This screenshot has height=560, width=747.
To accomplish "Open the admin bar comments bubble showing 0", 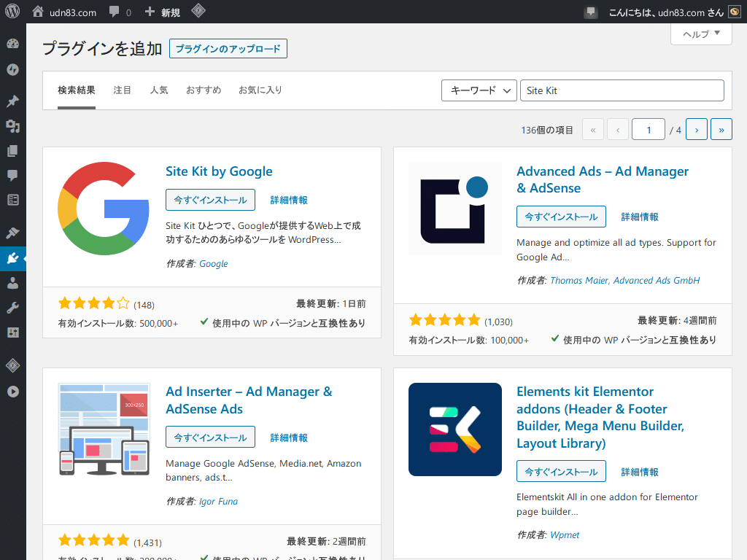I will [120, 12].
